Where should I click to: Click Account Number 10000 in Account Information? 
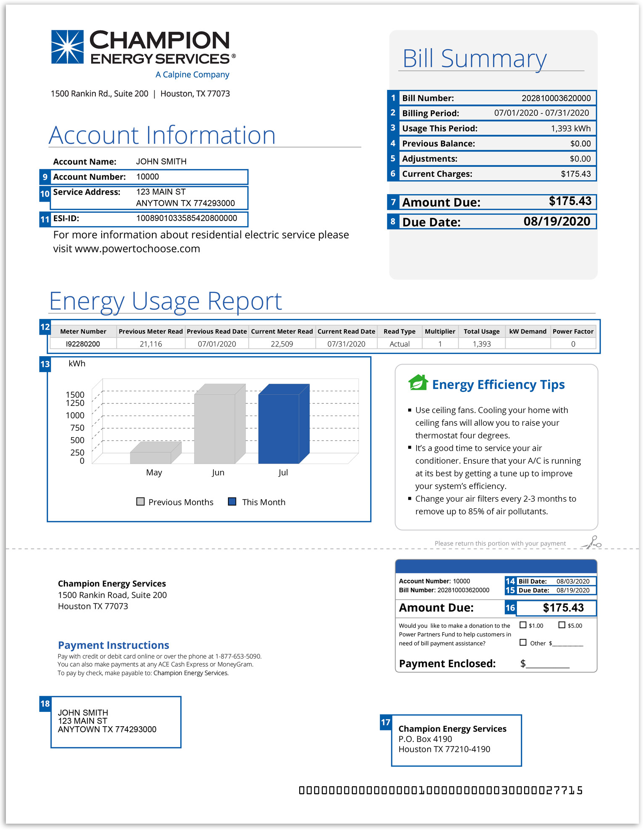[x=148, y=177]
